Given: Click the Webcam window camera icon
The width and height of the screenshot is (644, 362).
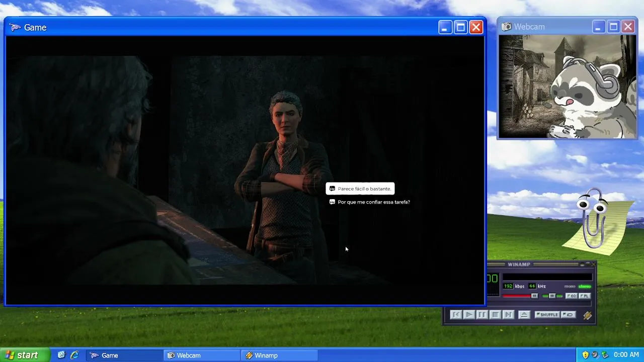Looking at the screenshot, I should (x=506, y=27).
